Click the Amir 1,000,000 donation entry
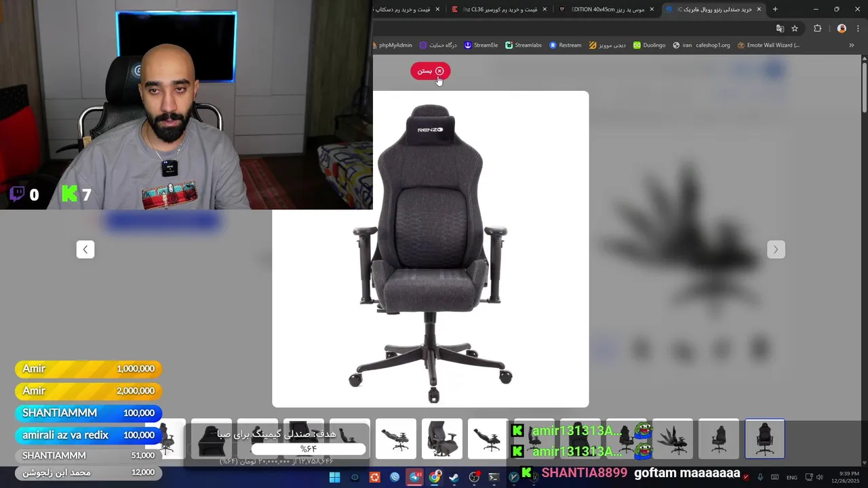Screen dimensions: 868x488 click(88, 369)
